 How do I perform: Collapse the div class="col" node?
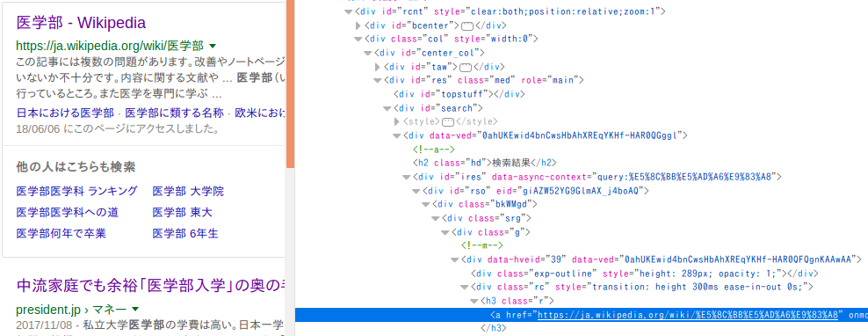pos(358,39)
